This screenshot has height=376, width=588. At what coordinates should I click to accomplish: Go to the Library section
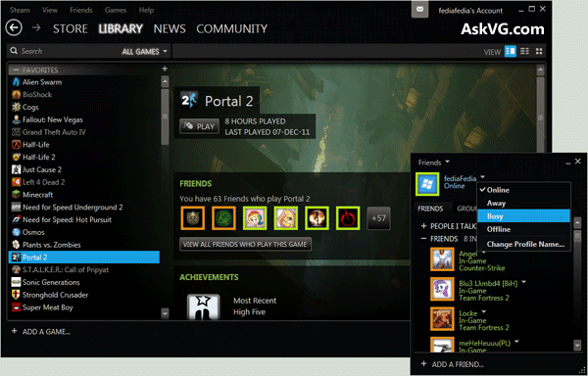[121, 28]
